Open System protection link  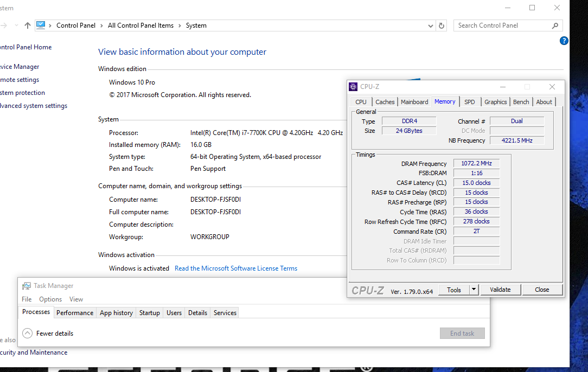(22, 93)
